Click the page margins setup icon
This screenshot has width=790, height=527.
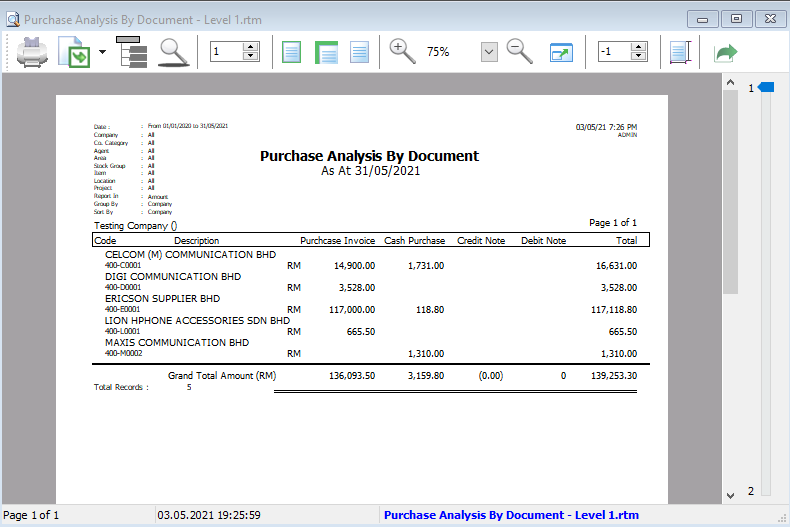pyautogui.click(x=680, y=52)
